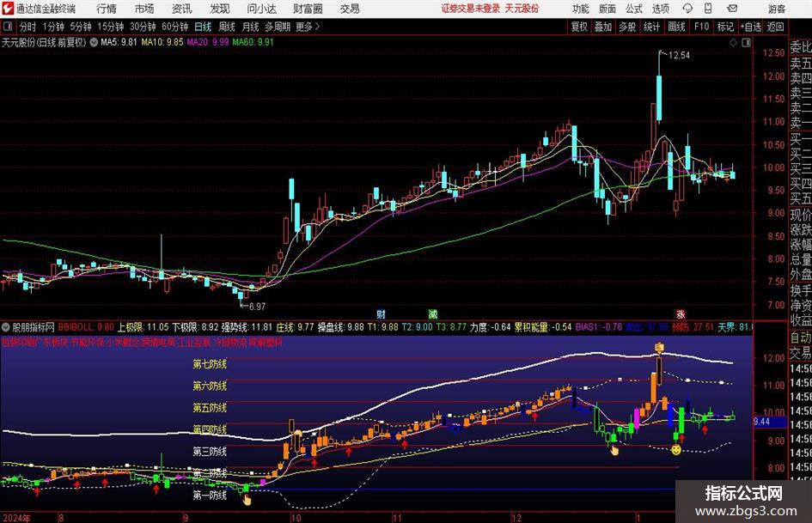Click the 2024年 label on date axis
This screenshot has width=812, height=523.
16,518
